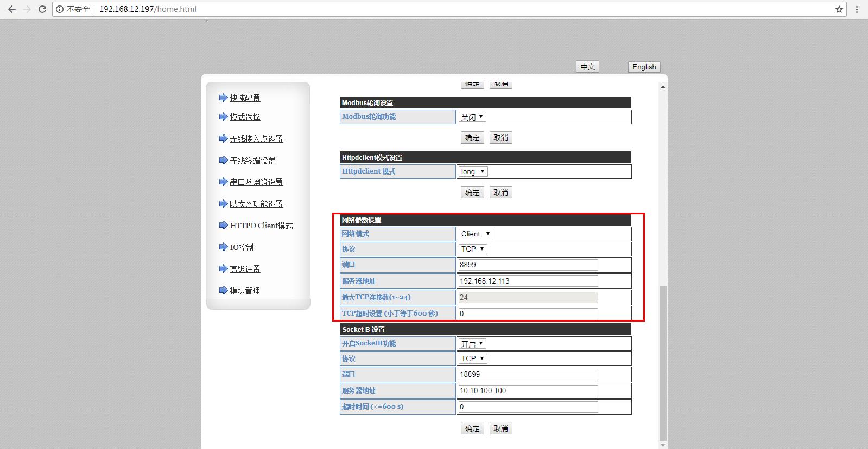868x449 pixels.
Task: Bookmark page with the star icon
Action: (x=839, y=9)
